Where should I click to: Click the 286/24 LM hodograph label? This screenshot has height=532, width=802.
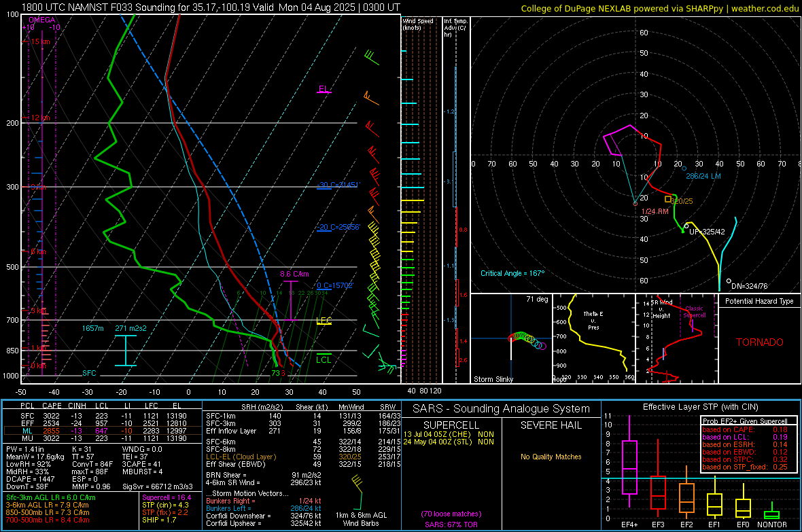click(x=703, y=176)
